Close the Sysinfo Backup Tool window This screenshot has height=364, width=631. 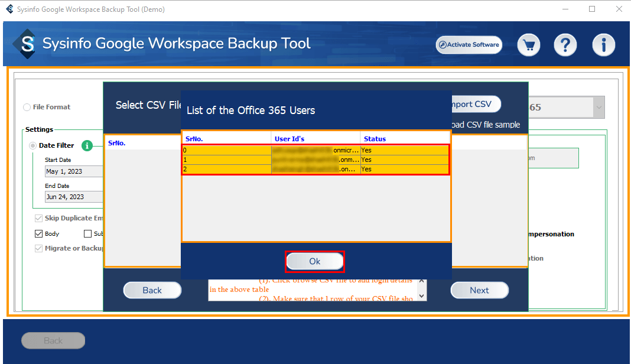click(619, 9)
